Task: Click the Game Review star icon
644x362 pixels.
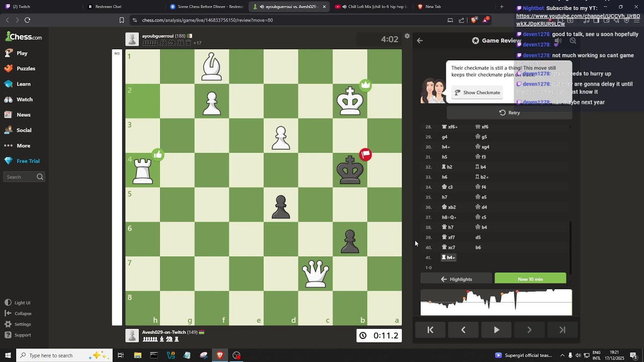Action: (x=475, y=41)
